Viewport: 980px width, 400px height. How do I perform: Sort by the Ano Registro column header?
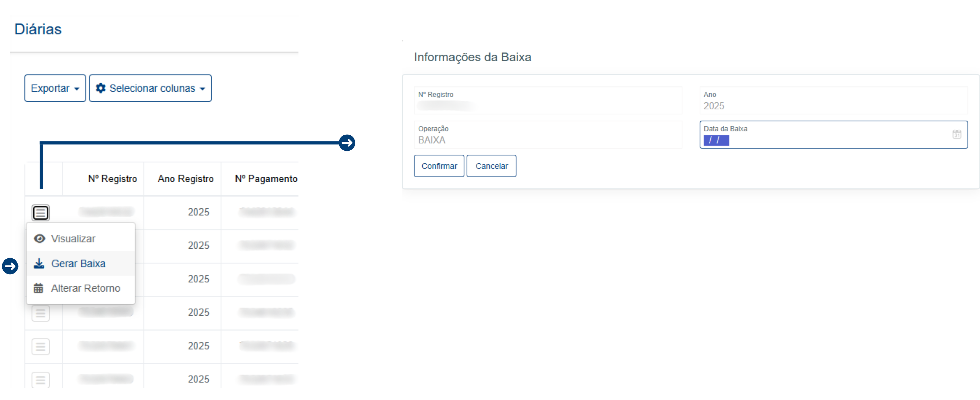point(186,179)
